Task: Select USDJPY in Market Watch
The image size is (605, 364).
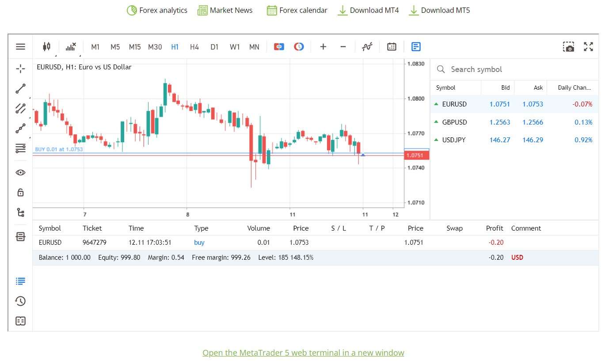Action: tap(514, 140)
